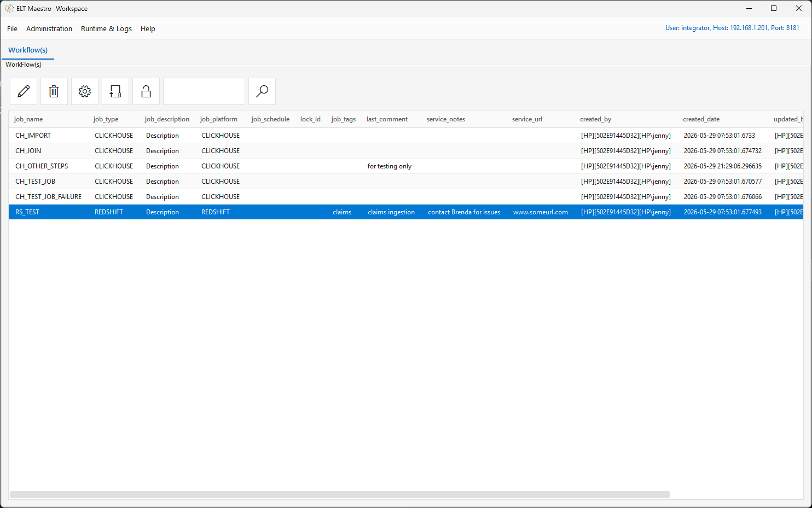Click the 'for testing only' comment cell
The height and width of the screenshot is (508, 812).
coord(390,166)
